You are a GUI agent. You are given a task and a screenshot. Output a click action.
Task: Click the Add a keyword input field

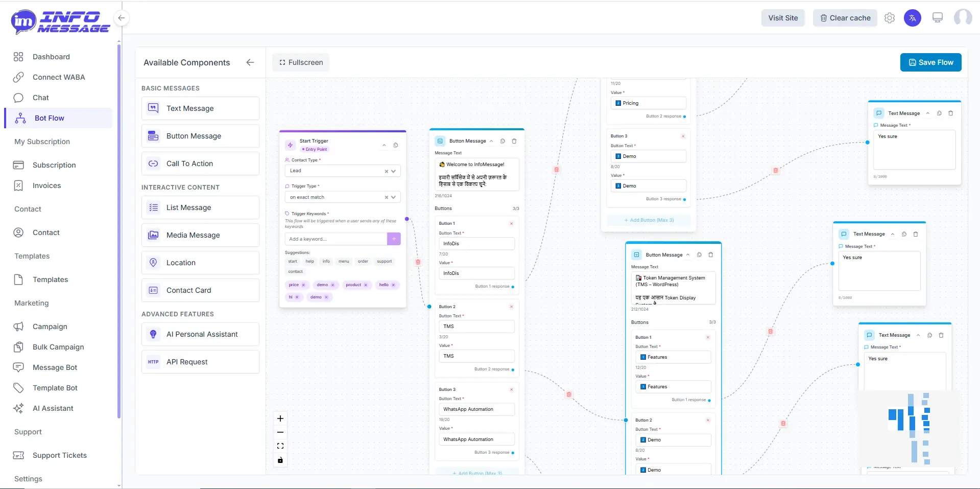336,239
